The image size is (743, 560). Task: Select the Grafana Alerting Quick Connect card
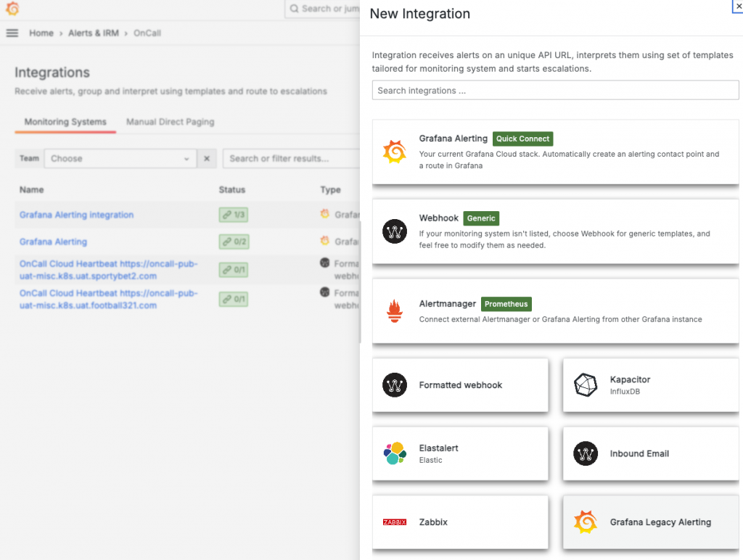click(x=555, y=152)
